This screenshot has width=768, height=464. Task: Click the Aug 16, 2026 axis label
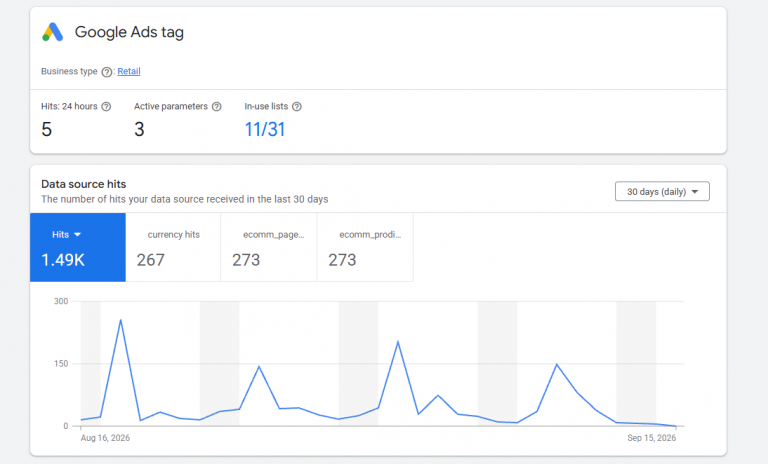point(105,438)
